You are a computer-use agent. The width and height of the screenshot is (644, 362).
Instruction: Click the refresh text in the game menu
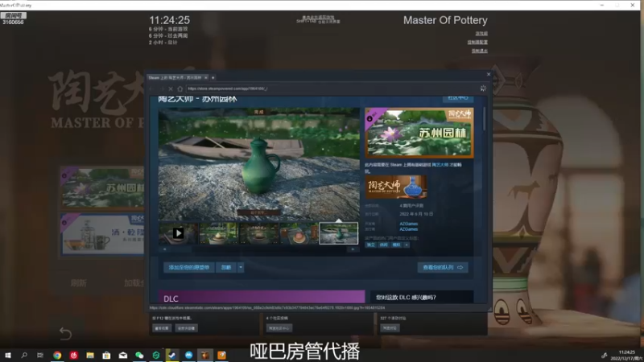78,283
